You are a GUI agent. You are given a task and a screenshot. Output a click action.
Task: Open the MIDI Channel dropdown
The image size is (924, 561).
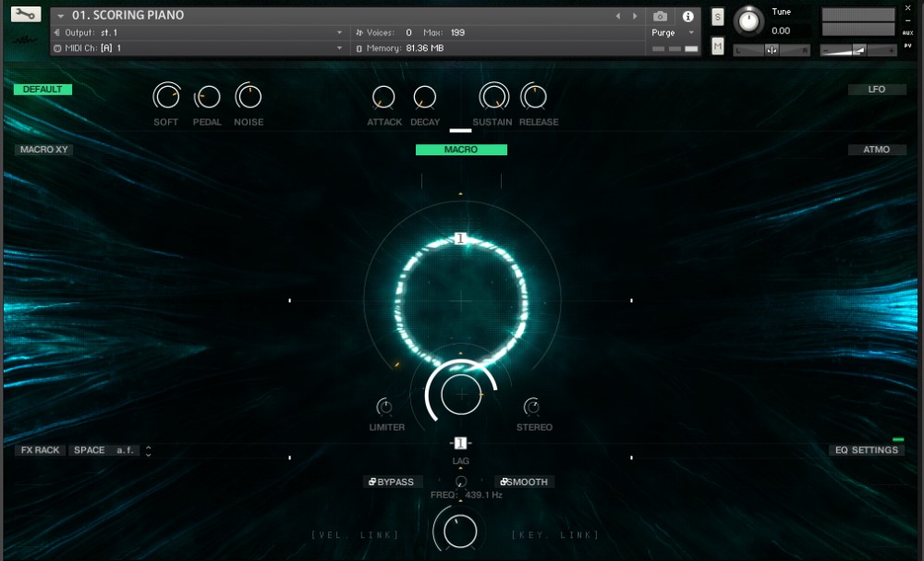coord(194,47)
